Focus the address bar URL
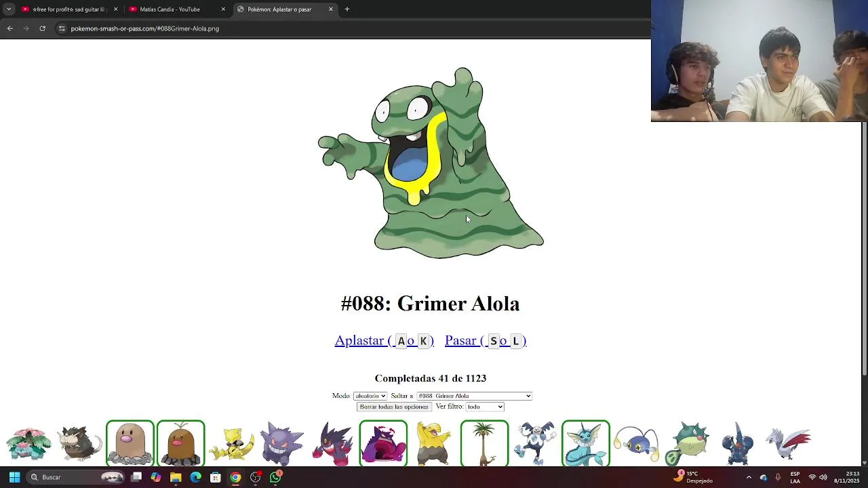 [x=144, y=28]
